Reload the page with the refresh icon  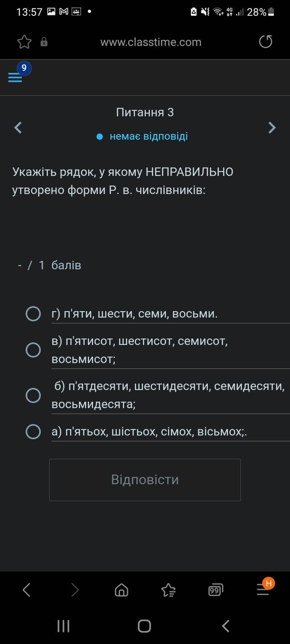tap(265, 41)
